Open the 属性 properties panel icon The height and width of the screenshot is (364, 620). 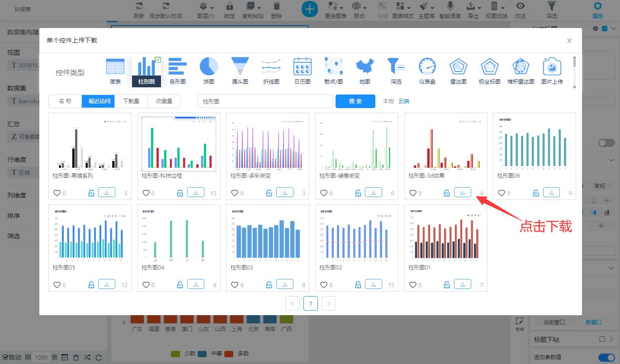click(x=598, y=6)
